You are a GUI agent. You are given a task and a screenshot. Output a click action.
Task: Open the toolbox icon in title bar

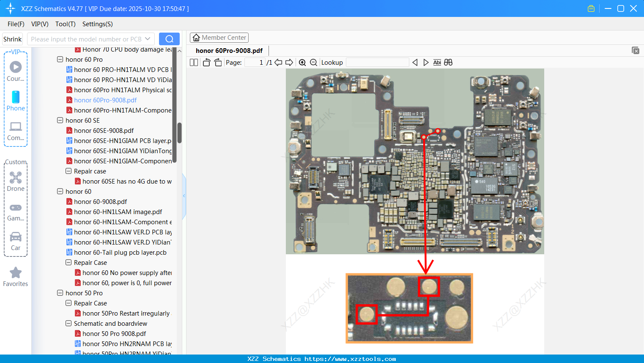tap(591, 8)
